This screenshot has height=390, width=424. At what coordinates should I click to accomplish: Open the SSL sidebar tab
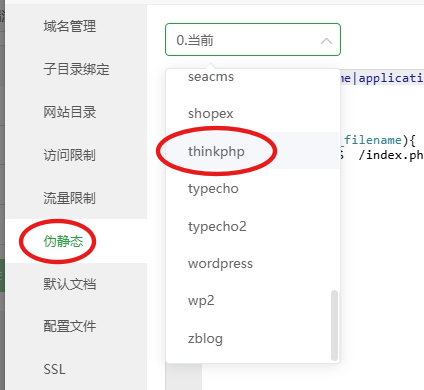click(x=55, y=369)
